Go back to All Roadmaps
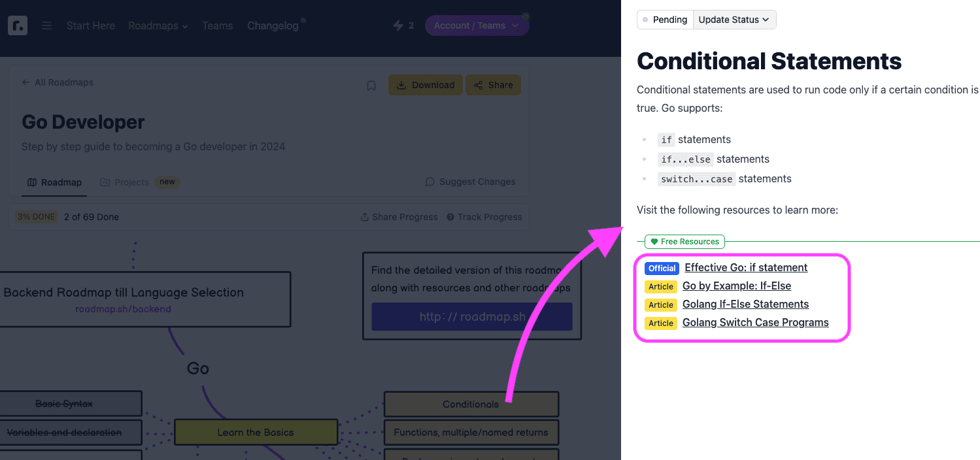 point(58,82)
